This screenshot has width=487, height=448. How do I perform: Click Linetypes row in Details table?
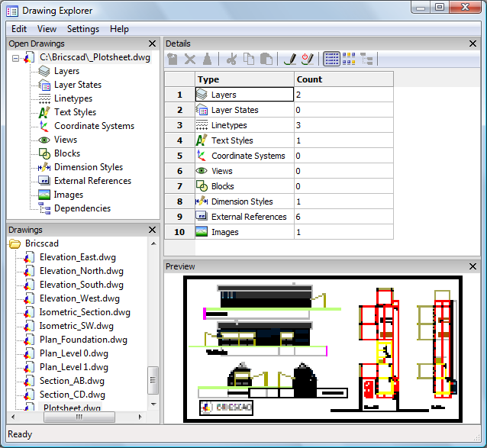pyautogui.click(x=279, y=125)
